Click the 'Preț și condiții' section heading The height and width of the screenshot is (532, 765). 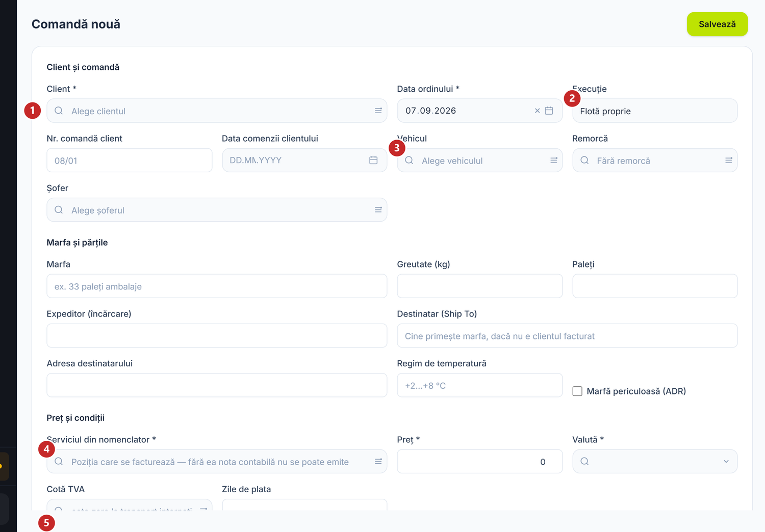[75, 418]
